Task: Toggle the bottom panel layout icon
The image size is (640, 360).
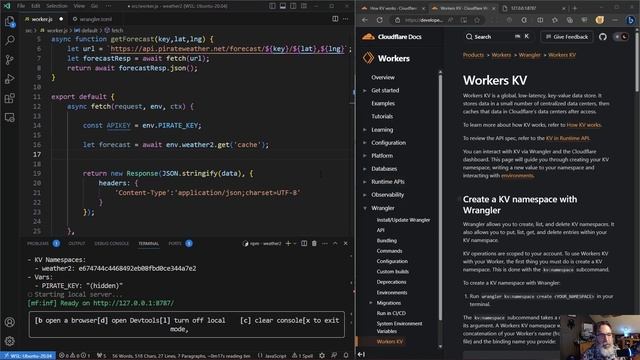Action: 282,6
